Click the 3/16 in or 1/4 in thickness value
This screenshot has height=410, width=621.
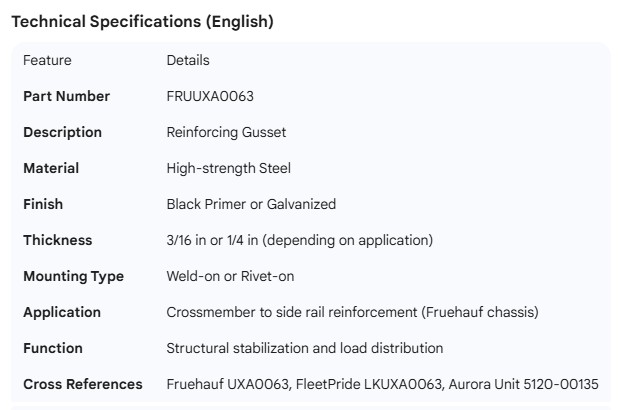point(299,240)
